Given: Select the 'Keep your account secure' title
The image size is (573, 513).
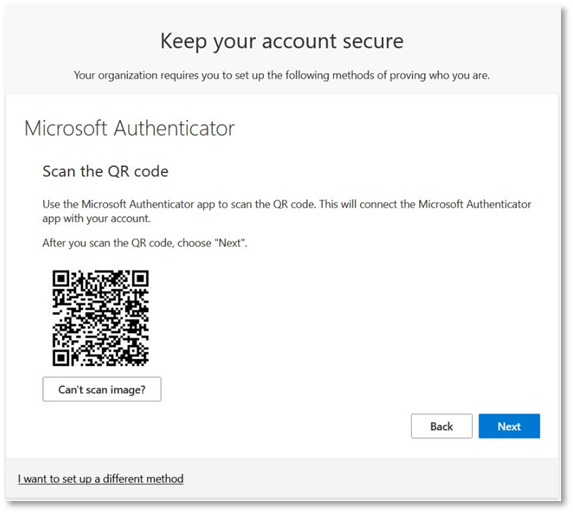Looking at the screenshot, I should [282, 41].
